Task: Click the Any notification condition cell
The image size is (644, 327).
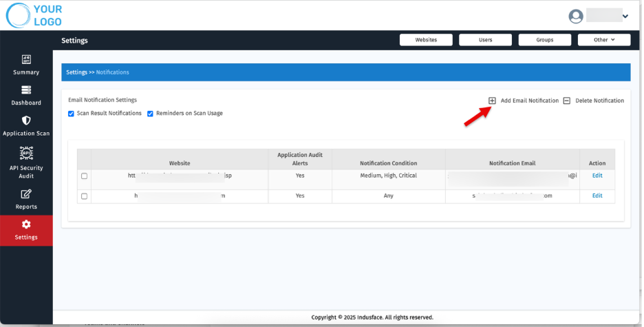Action: tap(389, 196)
